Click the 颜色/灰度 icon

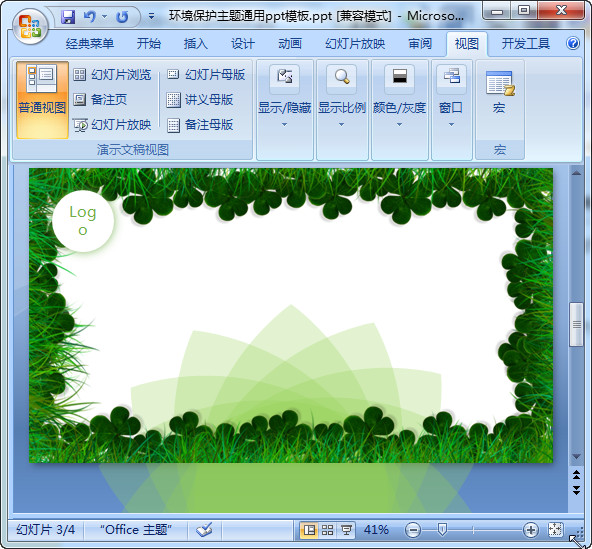pos(399,79)
